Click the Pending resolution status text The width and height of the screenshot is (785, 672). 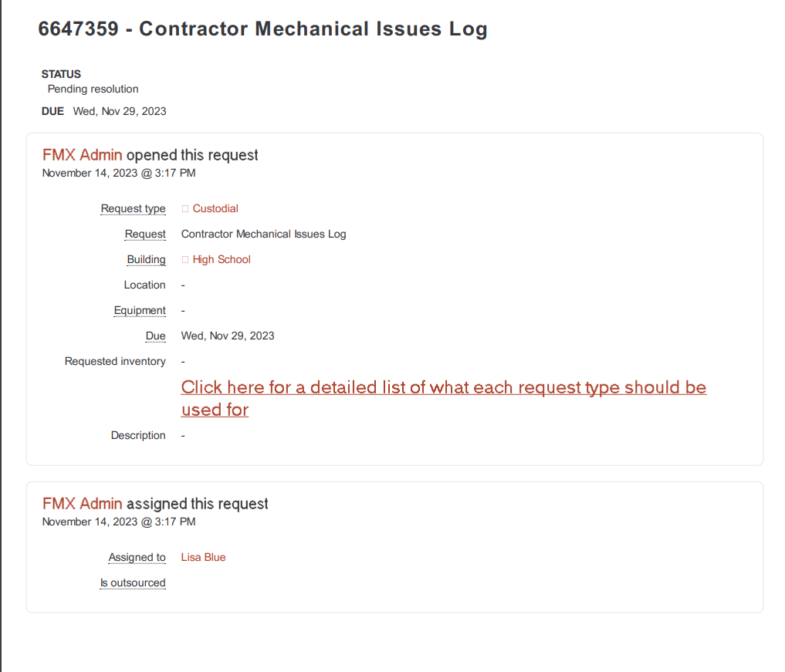point(93,89)
